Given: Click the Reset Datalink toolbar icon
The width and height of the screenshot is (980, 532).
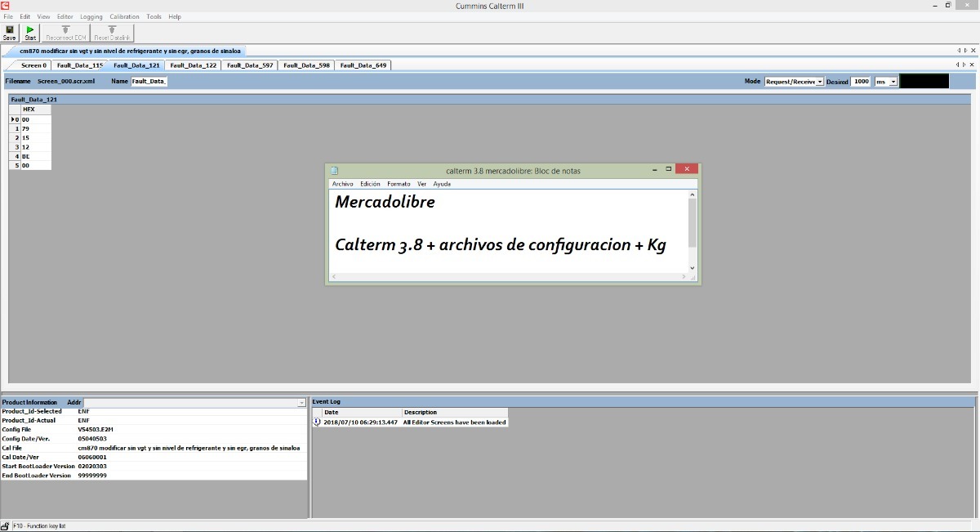Looking at the screenshot, I should [x=112, y=33].
